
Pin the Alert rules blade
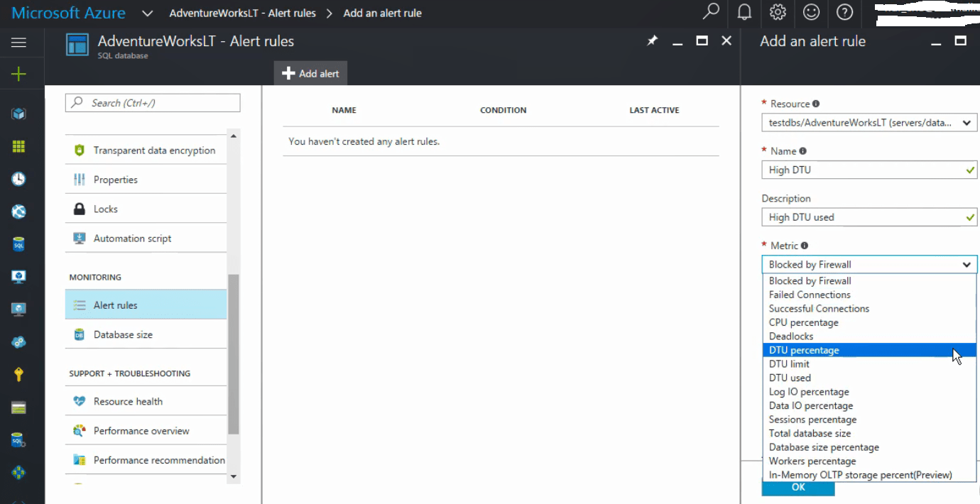[x=653, y=41]
